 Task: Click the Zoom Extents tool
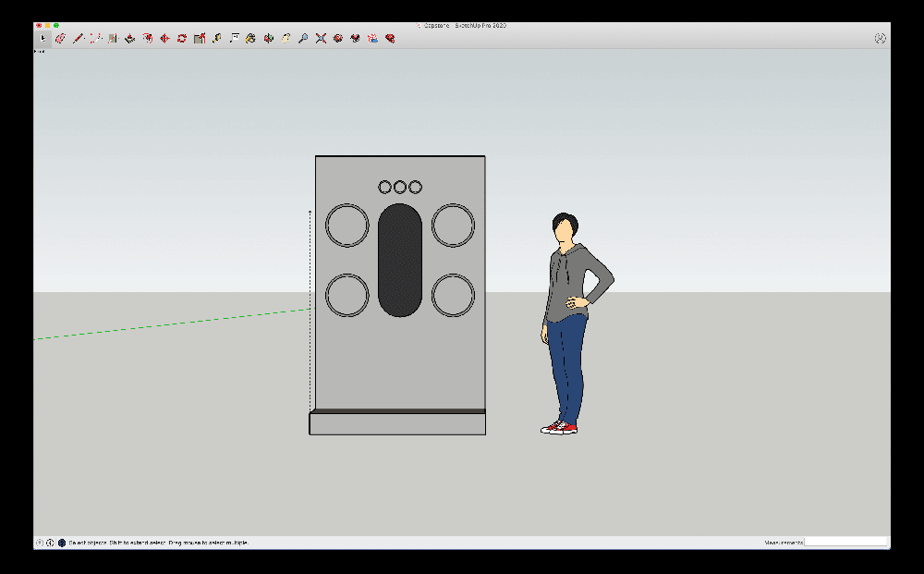click(x=321, y=38)
